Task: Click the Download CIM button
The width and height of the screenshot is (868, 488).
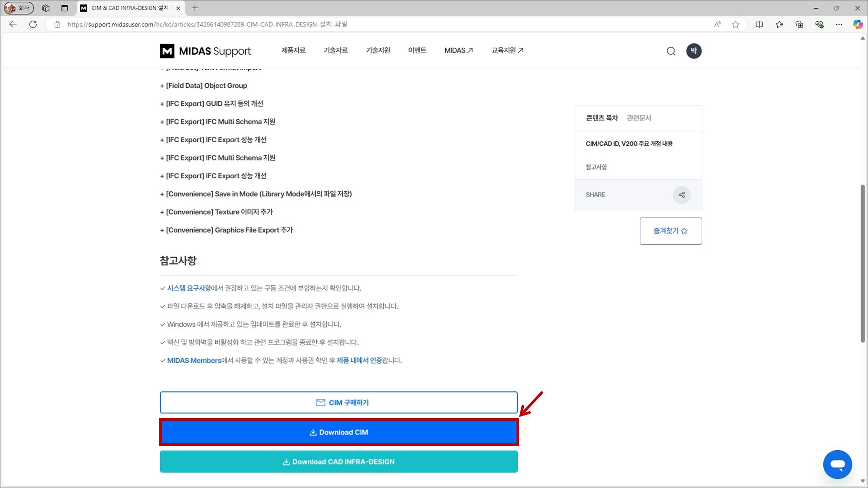Action: click(339, 432)
